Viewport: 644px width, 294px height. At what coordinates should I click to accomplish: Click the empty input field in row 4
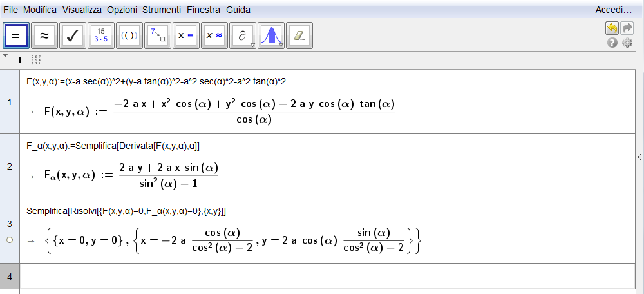point(322,276)
